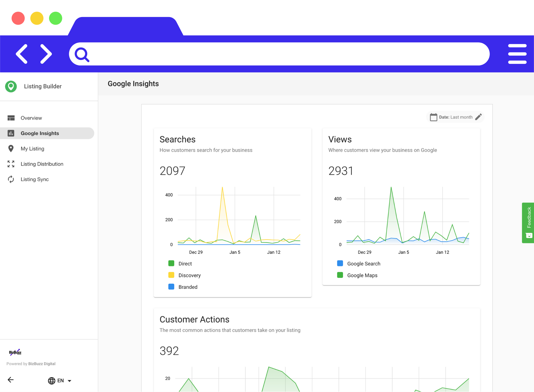Click the Jan 5 label in Searches chart
Viewport: 534px width, 392px height.
point(235,252)
